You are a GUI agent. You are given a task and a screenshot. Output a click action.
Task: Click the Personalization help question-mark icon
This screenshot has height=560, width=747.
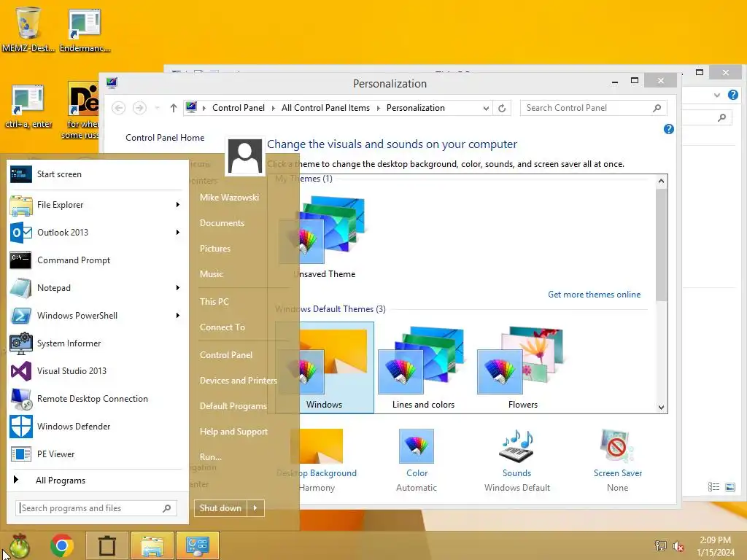668,129
